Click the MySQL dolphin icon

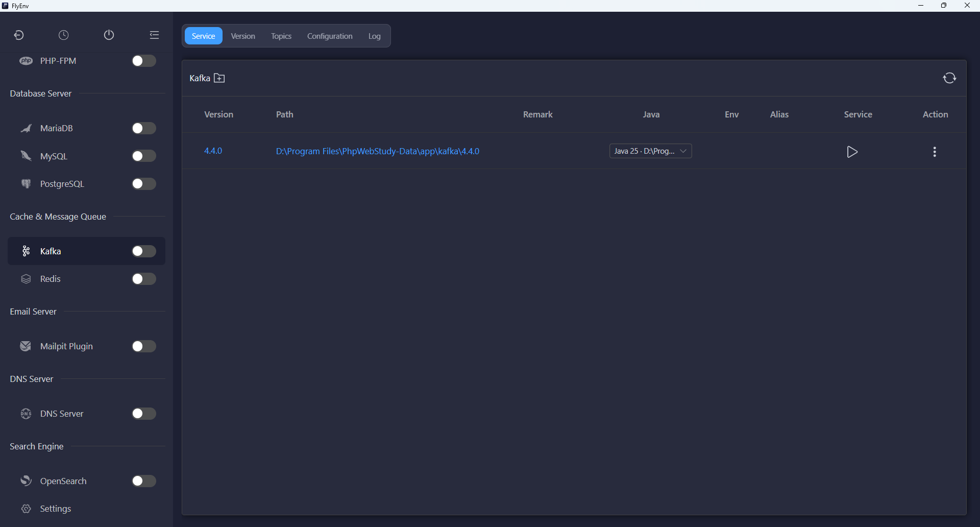(x=26, y=156)
